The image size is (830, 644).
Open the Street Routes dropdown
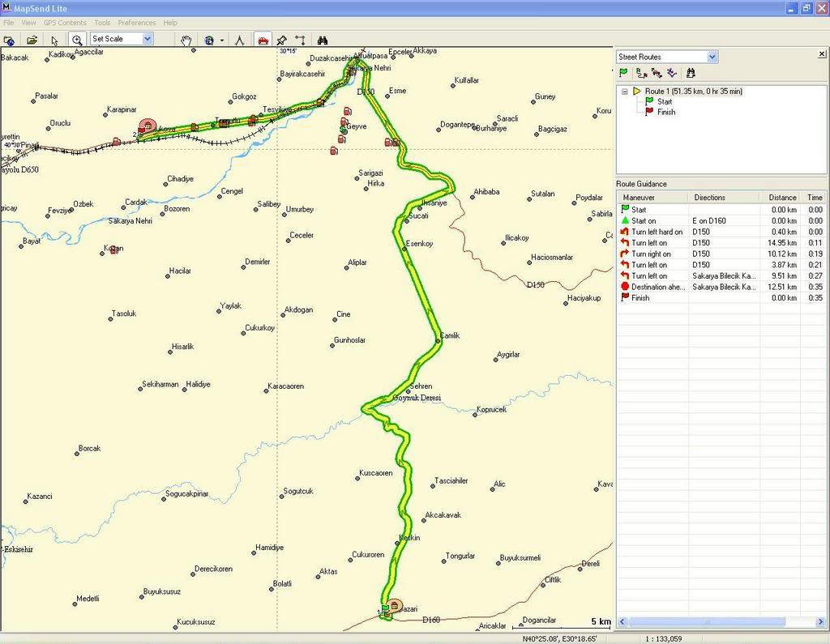712,57
